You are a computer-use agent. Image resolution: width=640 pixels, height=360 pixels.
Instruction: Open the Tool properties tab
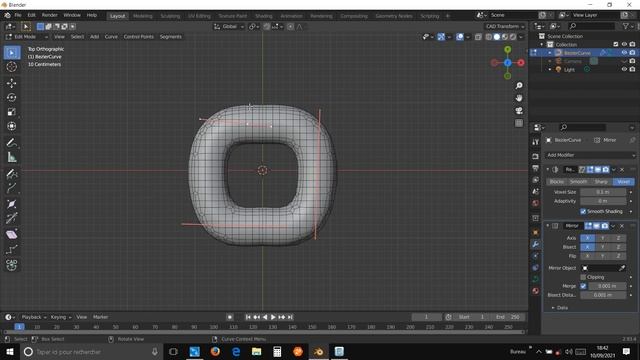536,142
